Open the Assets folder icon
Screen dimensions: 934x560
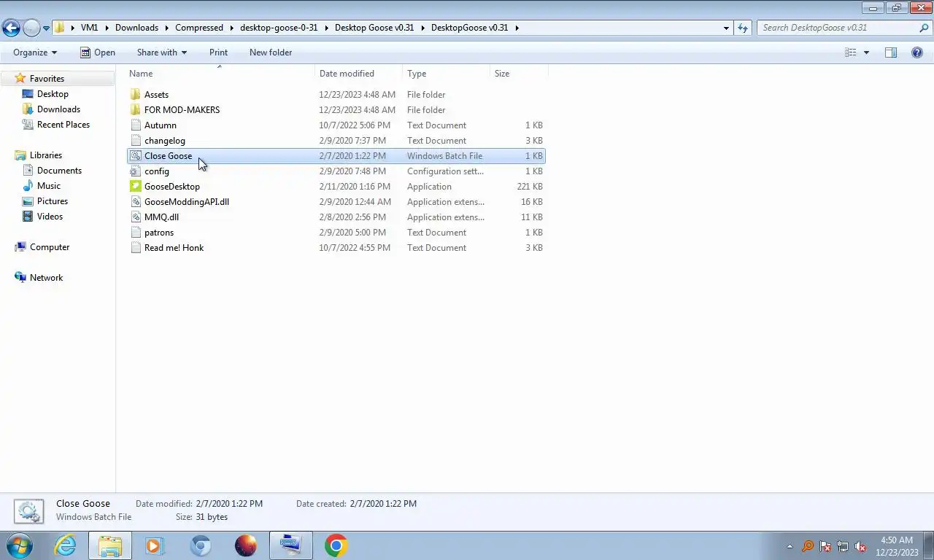pyautogui.click(x=135, y=95)
